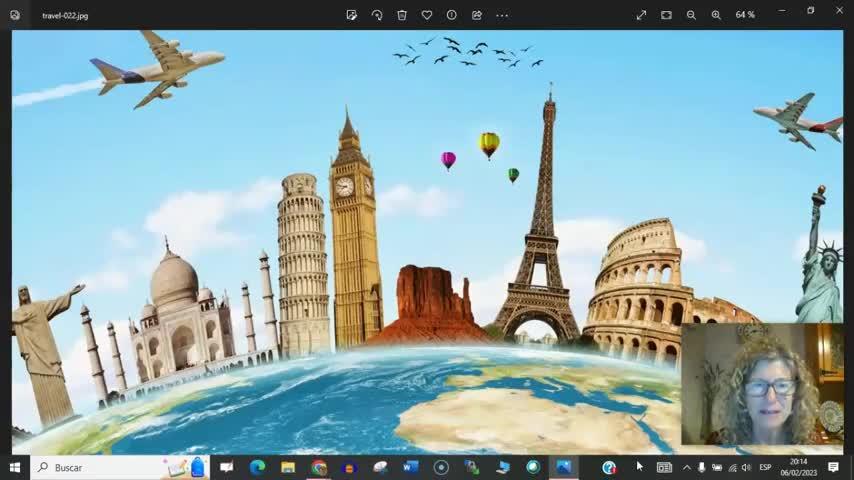Show hidden tray icons chevron
The width and height of the screenshot is (854, 480).
click(x=687, y=467)
